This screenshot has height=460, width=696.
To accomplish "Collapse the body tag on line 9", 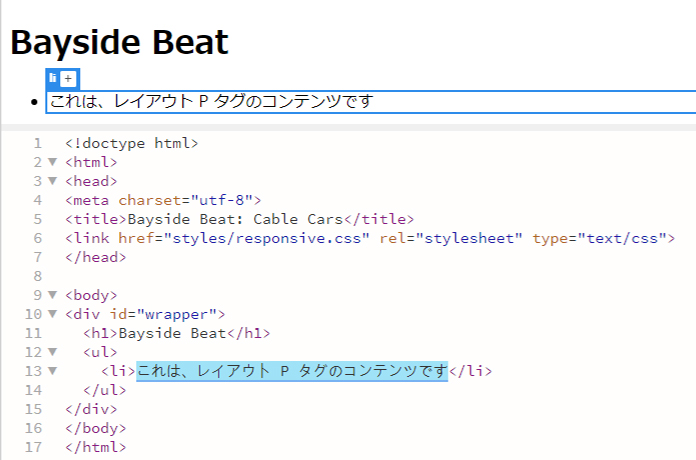I will [x=52, y=295].
